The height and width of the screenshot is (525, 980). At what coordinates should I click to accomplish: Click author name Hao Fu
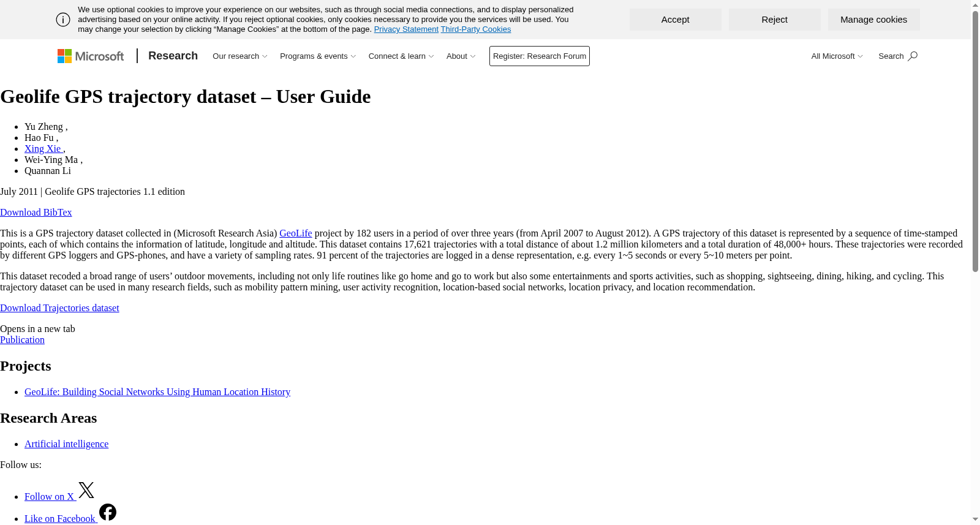coord(39,138)
